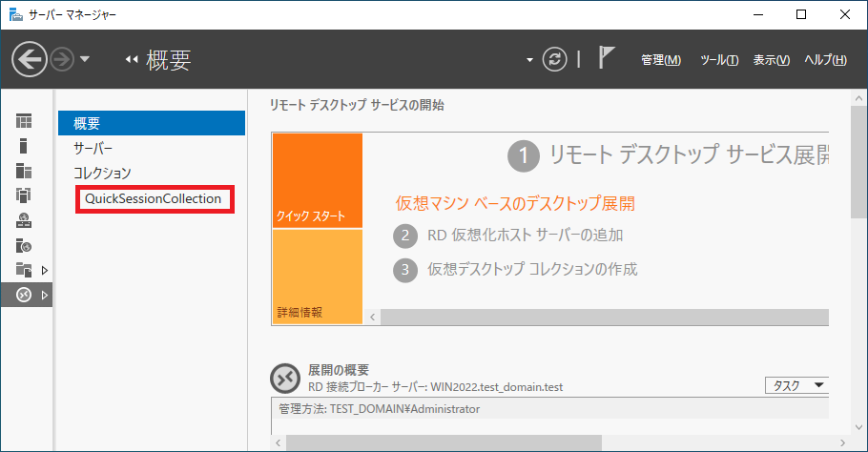Click the クイック スタート orange tile
The width and height of the screenshot is (868, 452).
tap(318, 180)
